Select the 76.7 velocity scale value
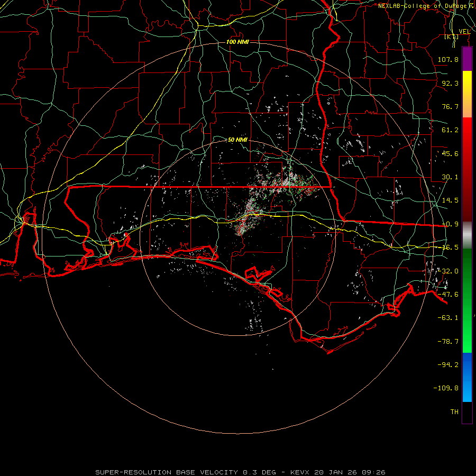The height and width of the screenshot is (476, 476). point(450,106)
